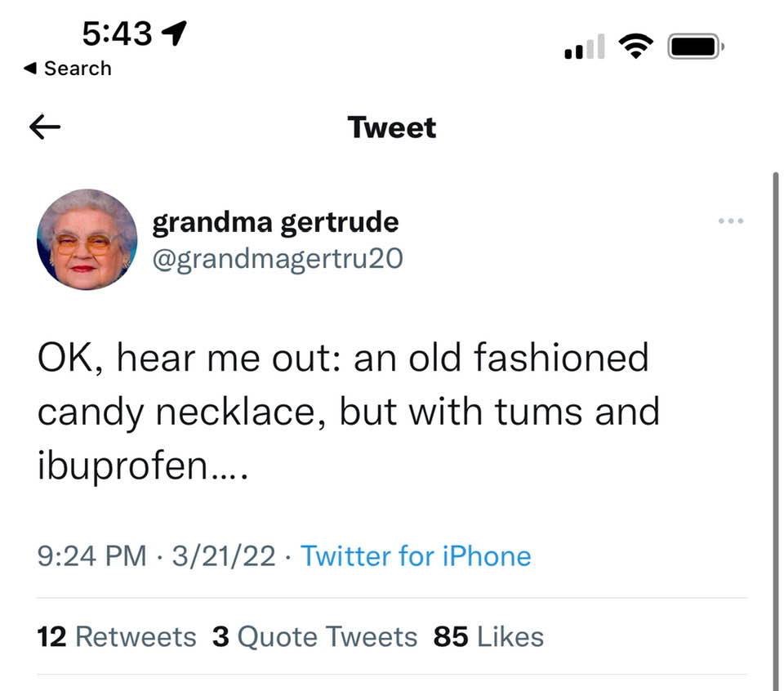The height and width of the screenshot is (691, 784).
Task: Tap the cellular signal bars icon
Action: click(585, 47)
